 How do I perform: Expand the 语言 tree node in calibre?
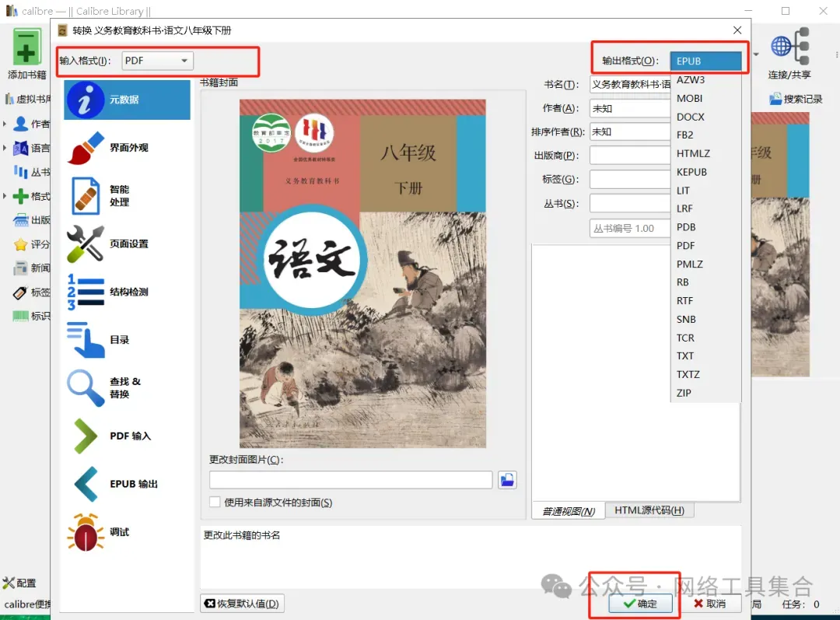coord(5,148)
